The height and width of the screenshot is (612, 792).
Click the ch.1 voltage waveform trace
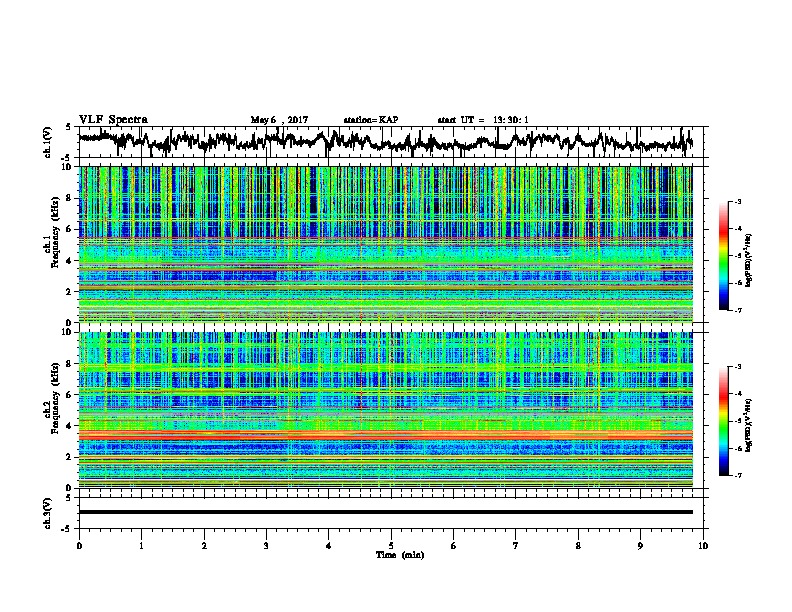coord(385,141)
